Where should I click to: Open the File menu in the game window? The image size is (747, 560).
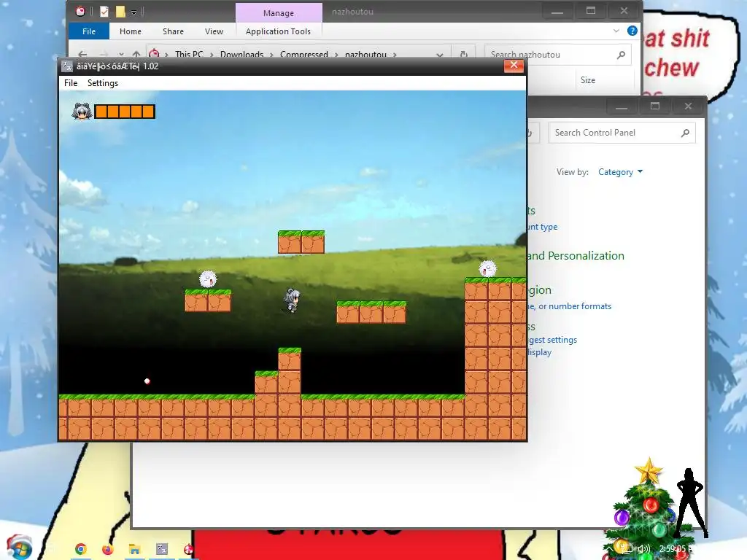pyautogui.click(x=71, y=83)
